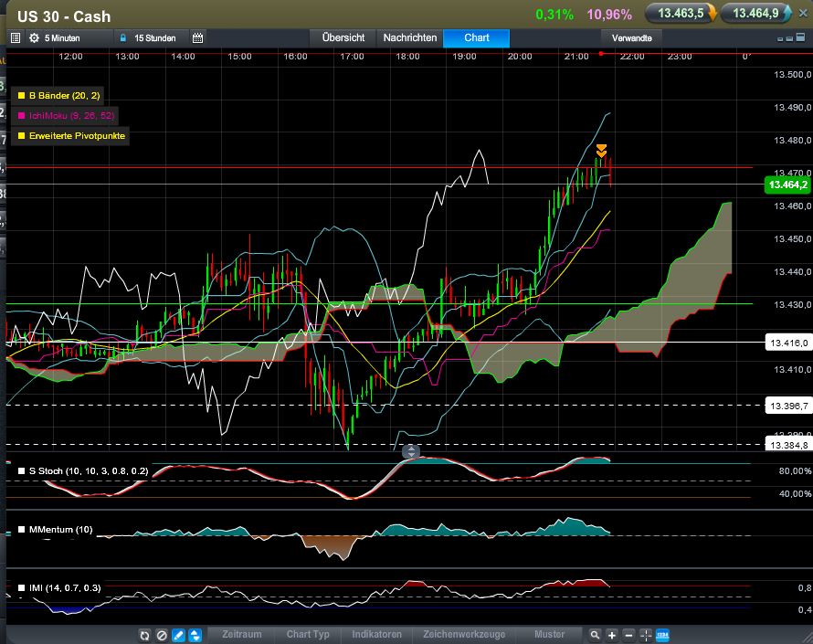Click the magnifier zoom icon
Viewport: 813px width, 644px height.
[595, 635]
